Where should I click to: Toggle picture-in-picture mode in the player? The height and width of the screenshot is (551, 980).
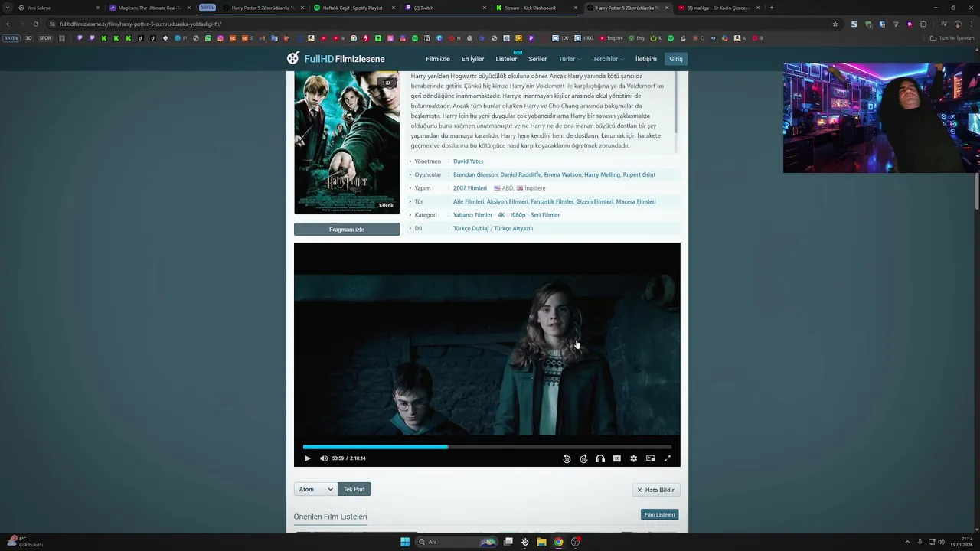[x=650, y=458]
